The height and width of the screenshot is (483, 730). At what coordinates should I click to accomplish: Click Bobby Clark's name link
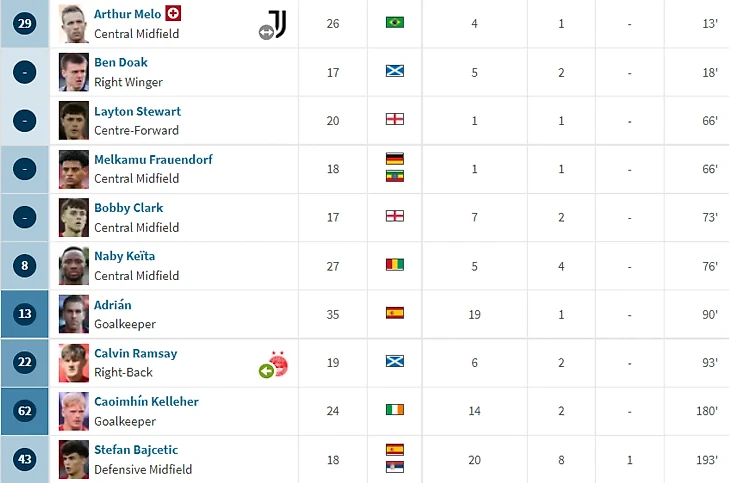click(x=128, y=208)
